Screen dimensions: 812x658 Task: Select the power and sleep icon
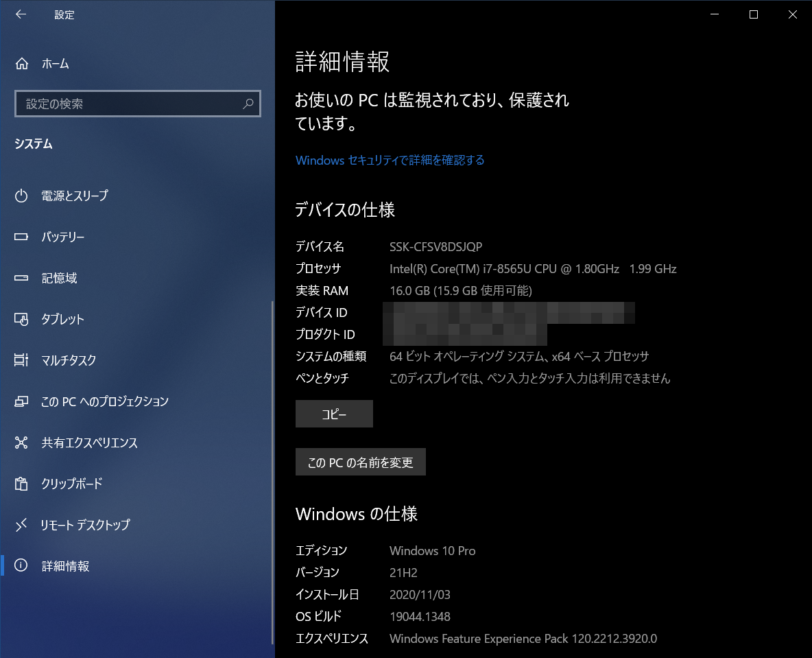click(21, 196)
